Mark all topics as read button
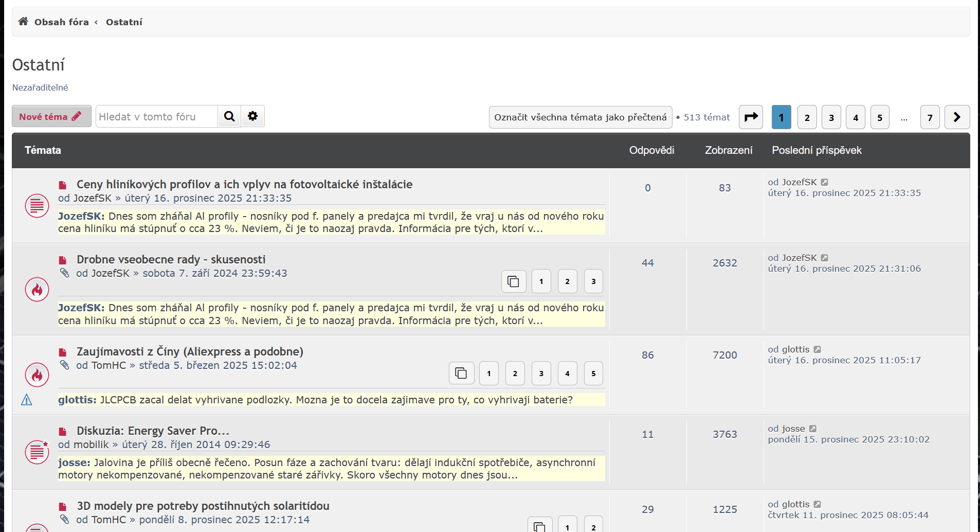980x532 pixels. [580, 117]
